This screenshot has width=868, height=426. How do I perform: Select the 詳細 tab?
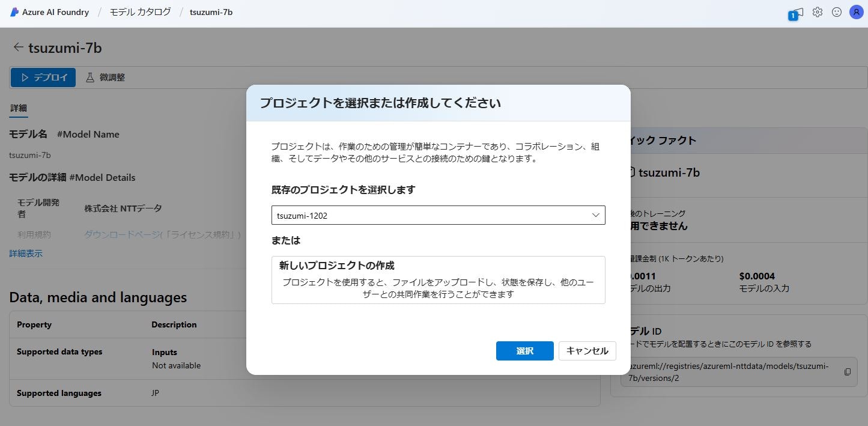(19, 108)
